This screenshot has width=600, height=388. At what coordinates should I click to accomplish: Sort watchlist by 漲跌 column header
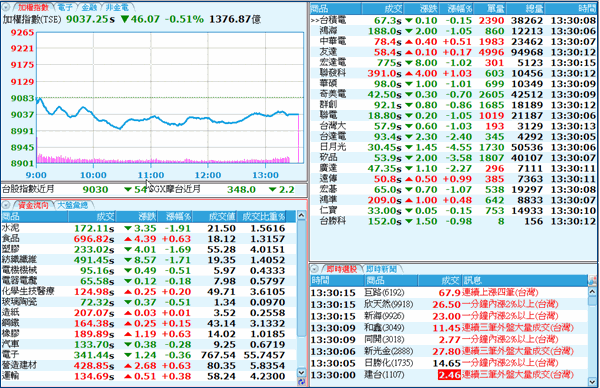[421, 9]
